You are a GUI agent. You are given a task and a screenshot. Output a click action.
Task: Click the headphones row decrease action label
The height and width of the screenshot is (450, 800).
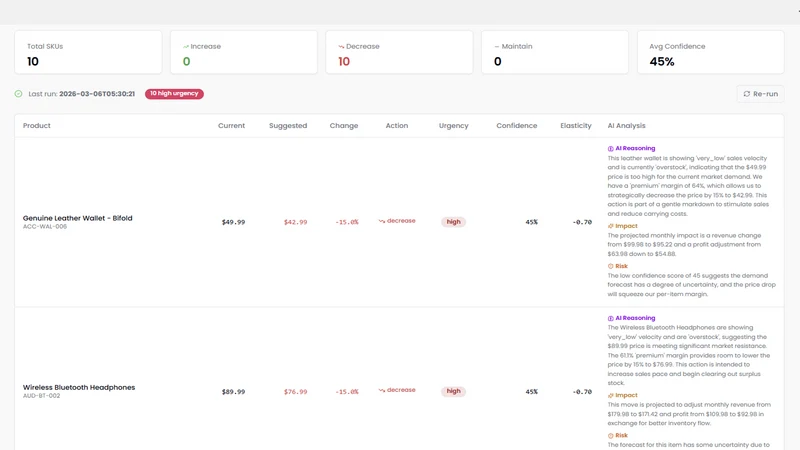pyautogui.click(x=401, y=390)
